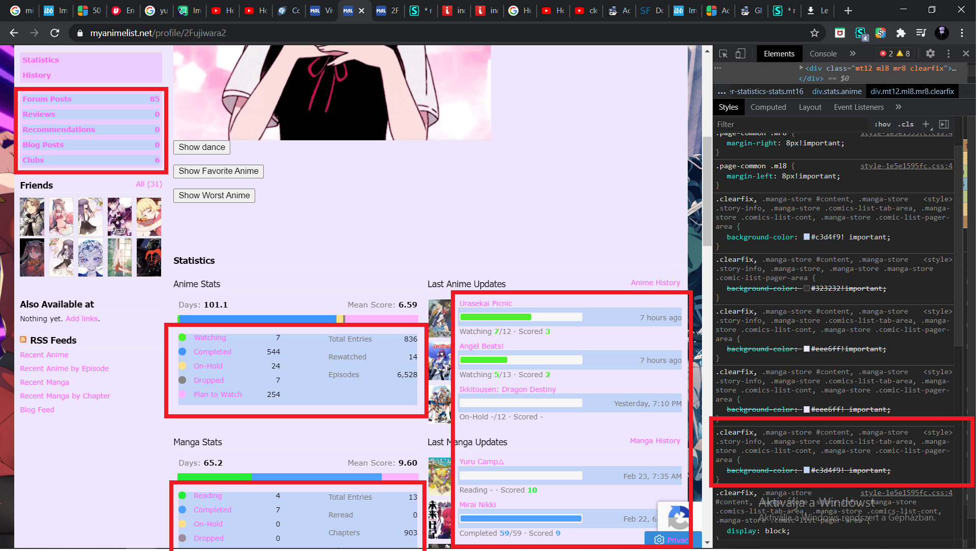Toggle the computed styles sidebar pane
The image size is (980, 551).
click(944, 124)
